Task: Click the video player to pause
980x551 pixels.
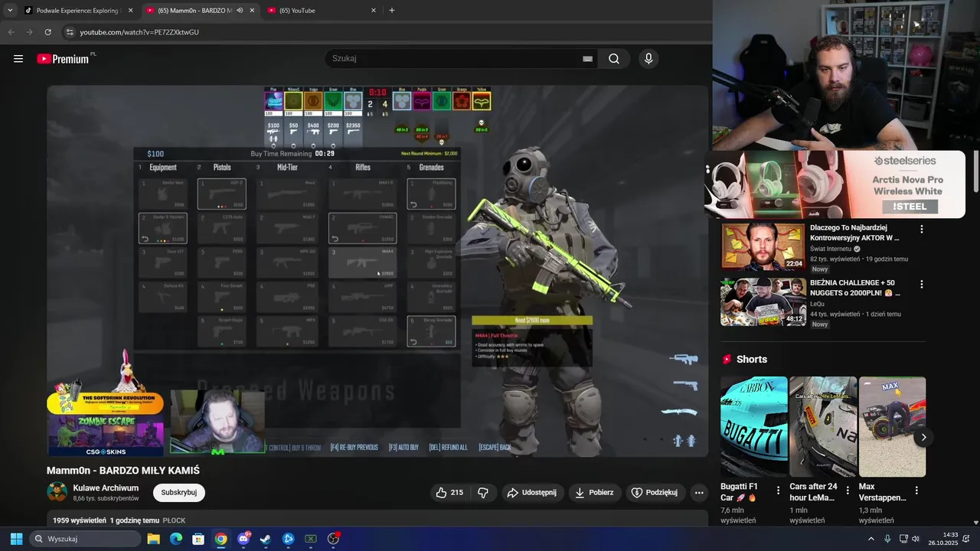Action: click(377, 271)
